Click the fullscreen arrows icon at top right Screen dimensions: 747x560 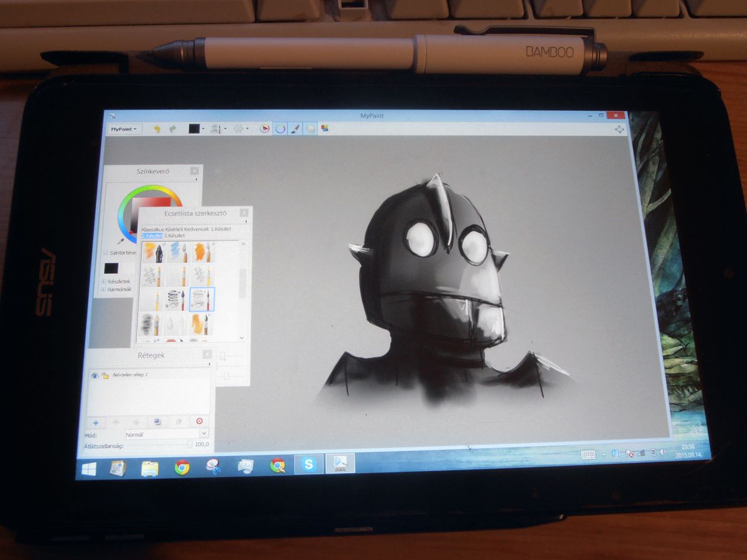(x=619, y=129)
